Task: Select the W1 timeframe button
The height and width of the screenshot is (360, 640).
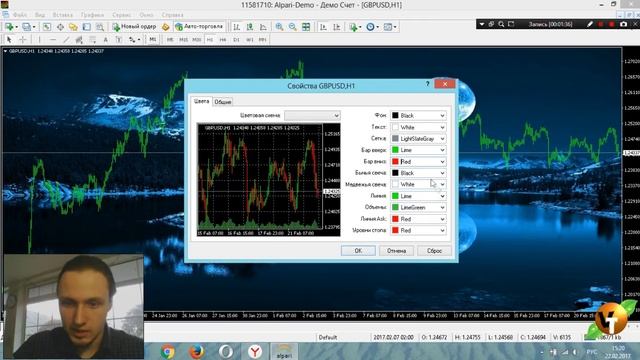Action: [249, 40]
